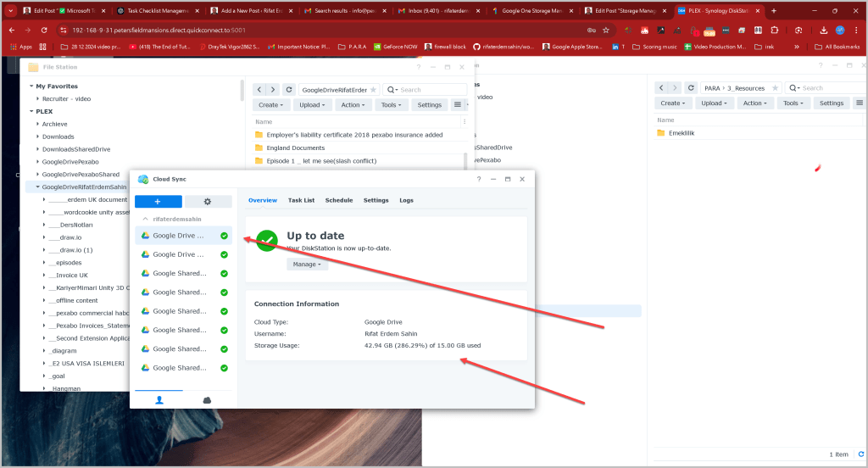This screenshot has height=468, width=868.
Task: Go forward in the GoogleDriveRifatErdem File Station window
Action: click(x=273, y=89)
